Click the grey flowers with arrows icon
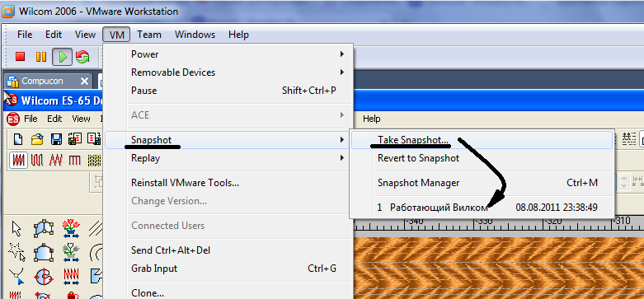 click(x=71, y=253)
